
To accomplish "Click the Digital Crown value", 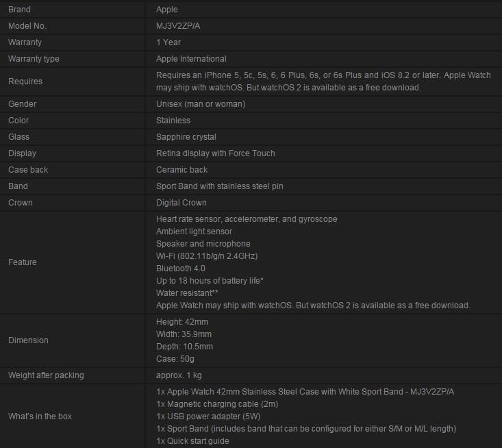I will [x=181, y=203].
